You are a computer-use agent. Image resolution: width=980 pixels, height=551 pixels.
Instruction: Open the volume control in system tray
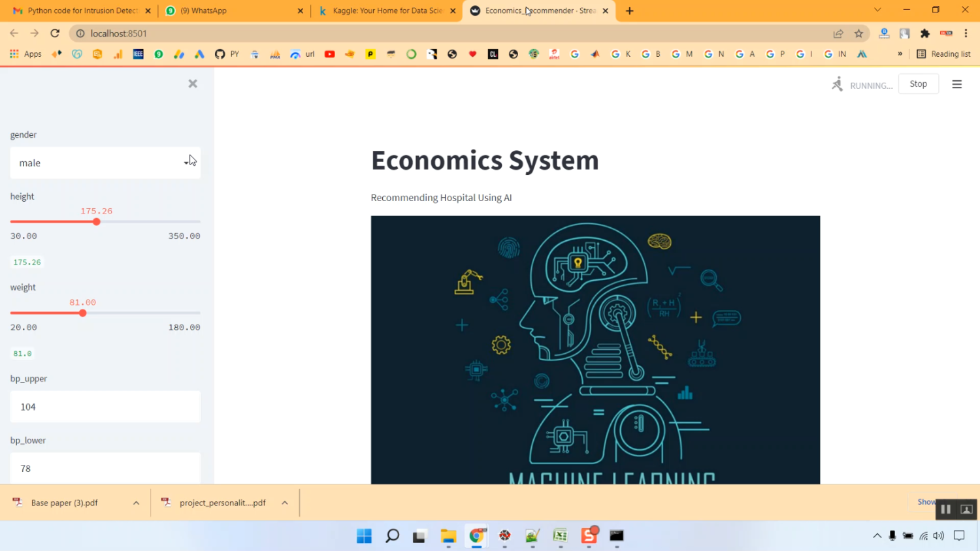pos(939,536)
